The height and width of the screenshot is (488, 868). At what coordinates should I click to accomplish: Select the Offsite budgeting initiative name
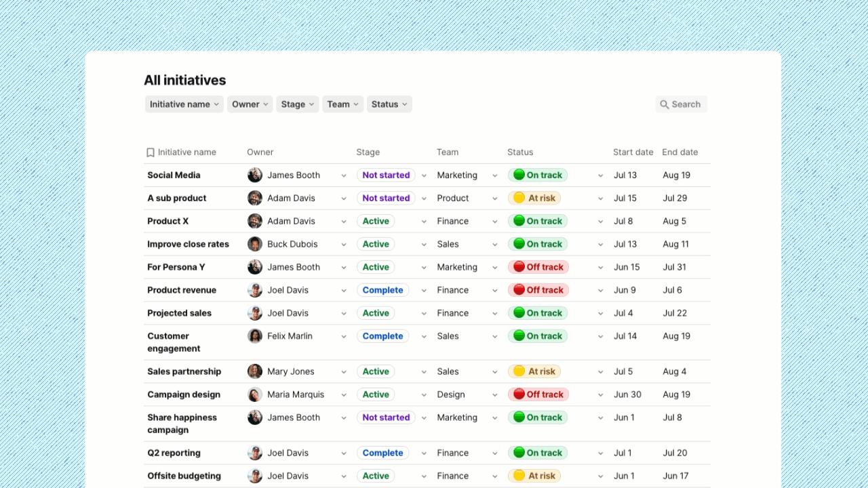tap(184, 476)
